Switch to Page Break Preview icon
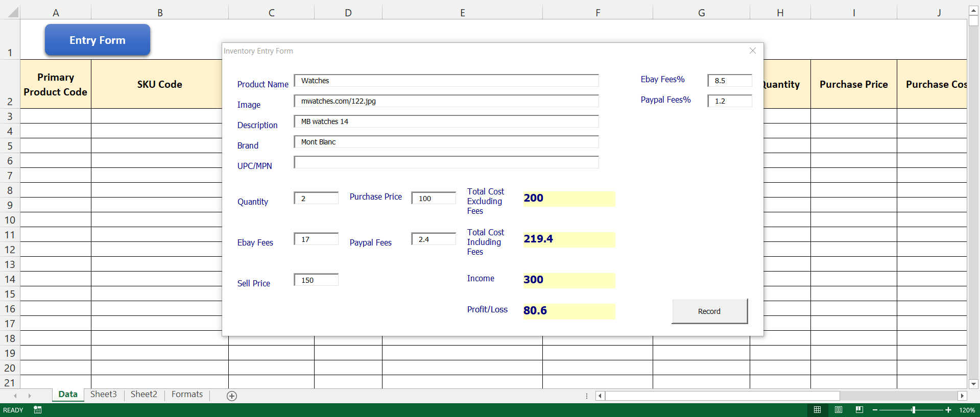This screenshot has height=417, width=980. (x=859, y=410)
